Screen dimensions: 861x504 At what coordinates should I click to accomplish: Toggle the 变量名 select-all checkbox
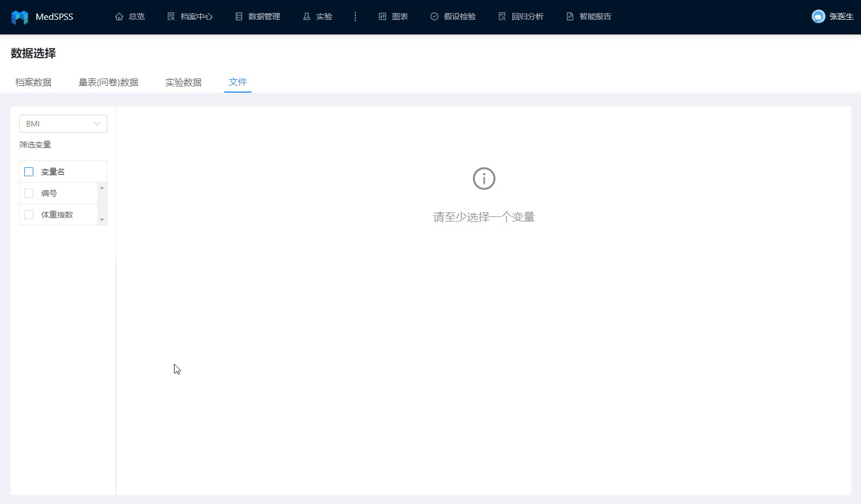[x=29, y=172]
